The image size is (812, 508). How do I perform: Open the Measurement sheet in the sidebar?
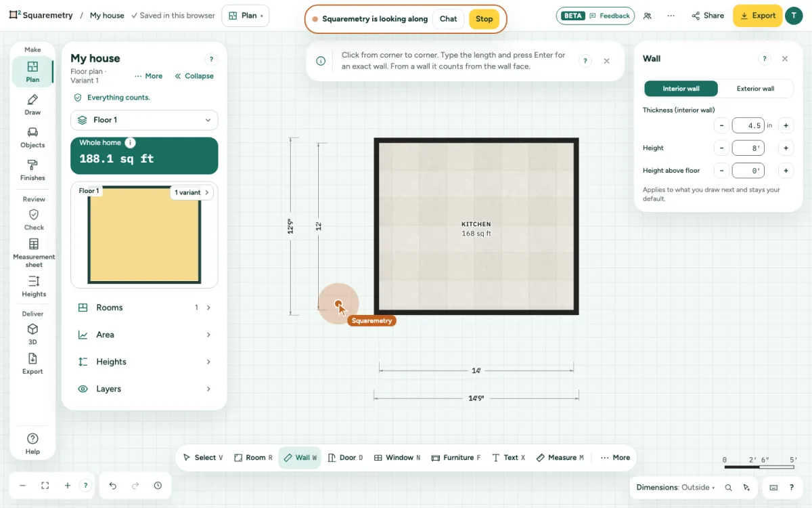(34, 252)
